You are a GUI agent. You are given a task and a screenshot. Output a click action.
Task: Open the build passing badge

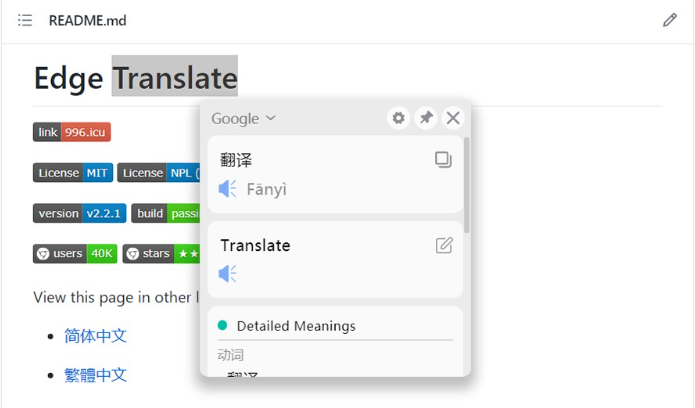click(166, 213)
